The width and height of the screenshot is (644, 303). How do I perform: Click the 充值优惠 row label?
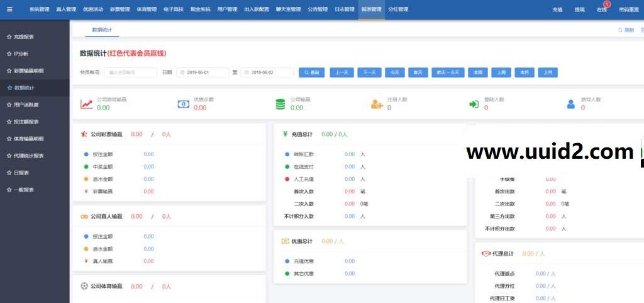304,261
